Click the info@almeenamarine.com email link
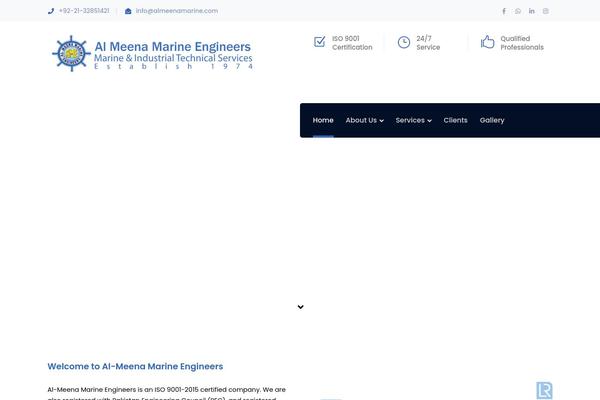 tap(177, 11)
